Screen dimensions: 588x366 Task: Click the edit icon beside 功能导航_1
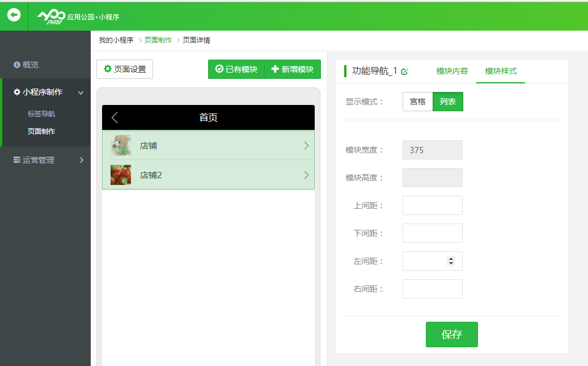404,71
